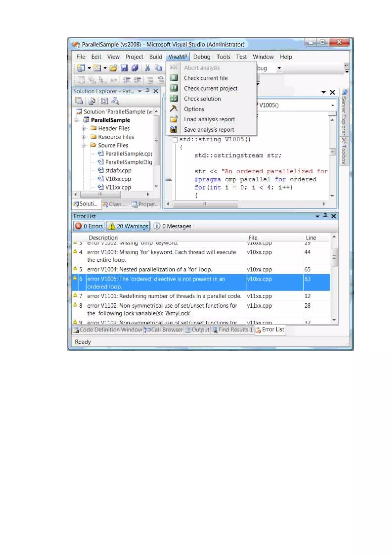Switch to Call Browser tab
The width and height of the screenshot is (392, 555).
point(163,330)
